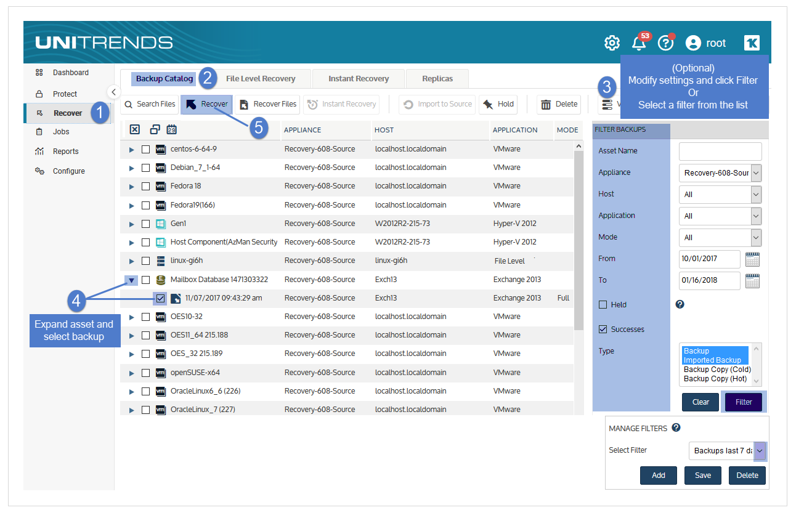Screen dimensions: 812x526
Task: Click the Recover toolbar button
Action: [x=206, y=104]
